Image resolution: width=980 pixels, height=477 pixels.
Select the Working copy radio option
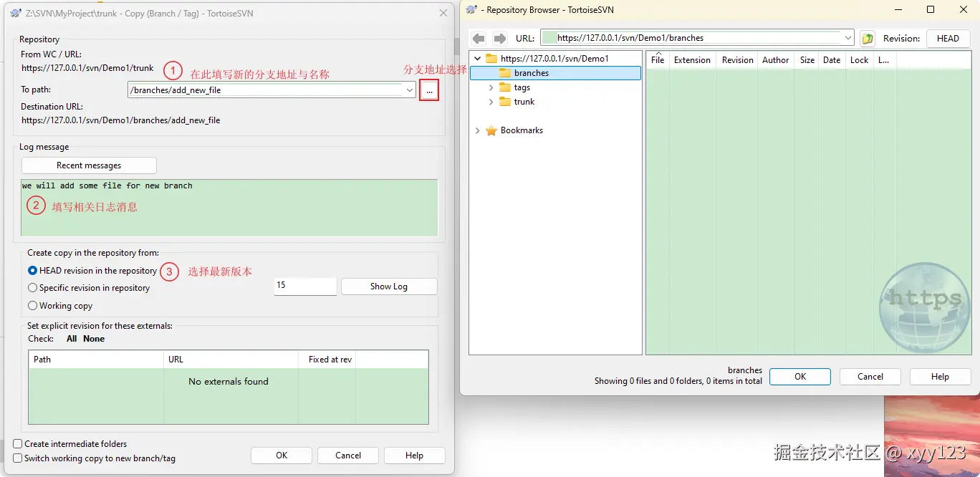click(x=32, y=306)
